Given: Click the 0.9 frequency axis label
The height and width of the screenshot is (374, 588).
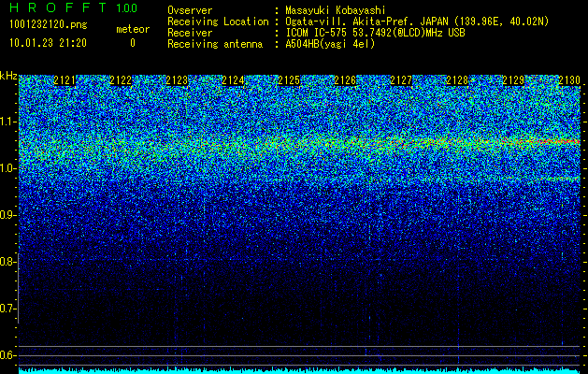Looking at the screenshot, I should (7, 215).
